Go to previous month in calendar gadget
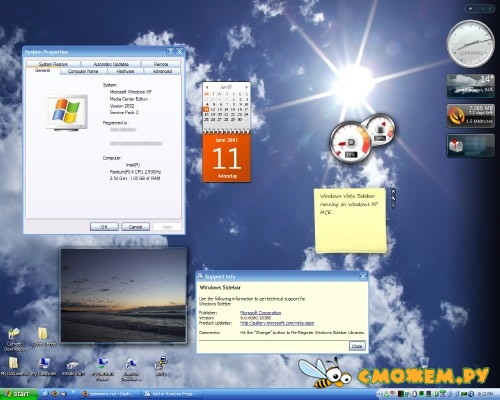 [206, 87]
